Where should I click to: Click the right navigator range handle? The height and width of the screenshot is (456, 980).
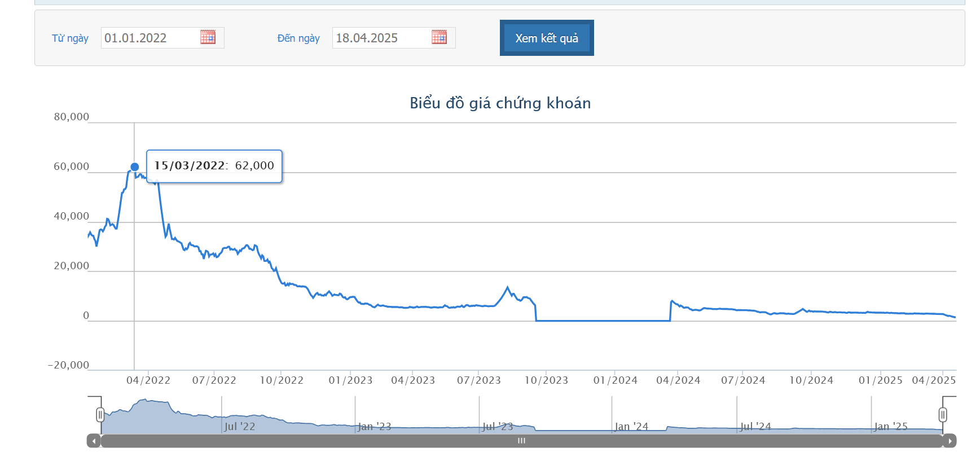click(x=942, y=415)
